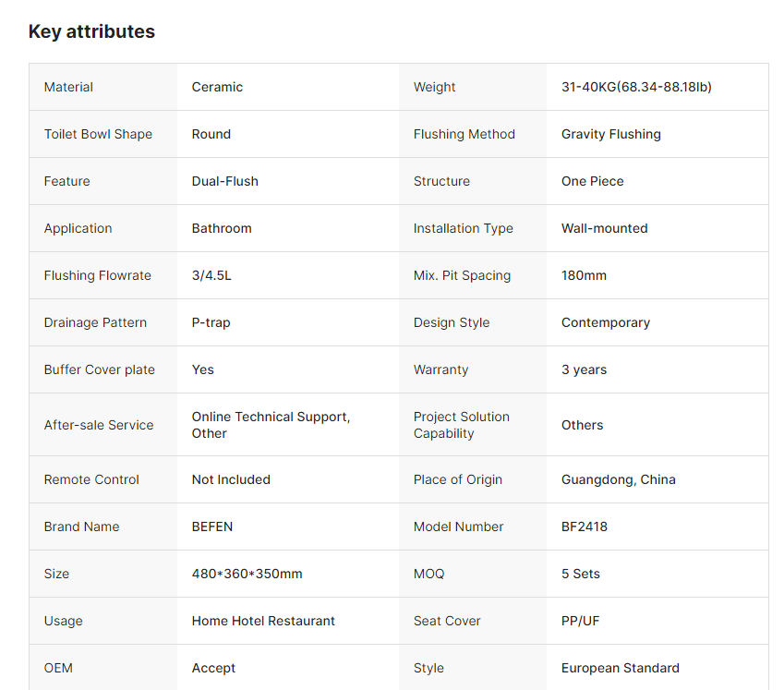The image size is (784, 690).
Task: Click the BEFEN brand name value
Action: point(211,527)
